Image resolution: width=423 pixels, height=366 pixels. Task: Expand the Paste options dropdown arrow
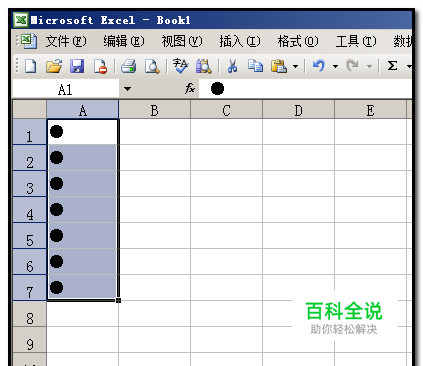295,66
